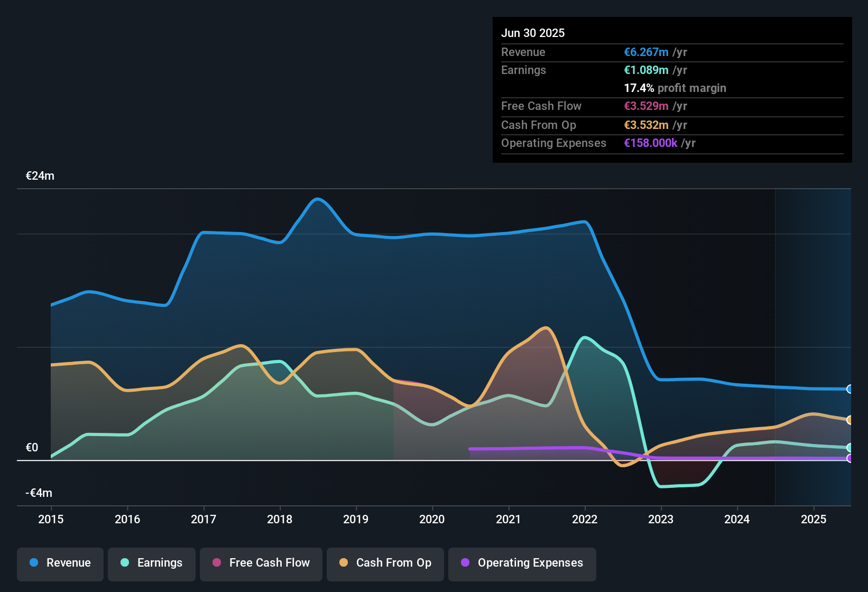
Task: Click the blue Revenue legend dot
Action: (34, 562)
